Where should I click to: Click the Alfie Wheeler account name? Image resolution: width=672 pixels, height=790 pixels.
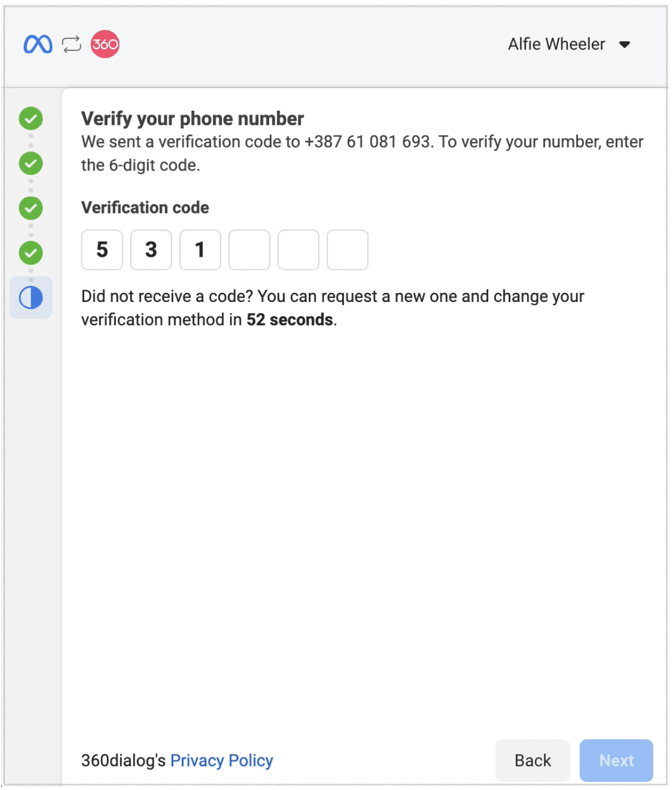pos(556,44)
